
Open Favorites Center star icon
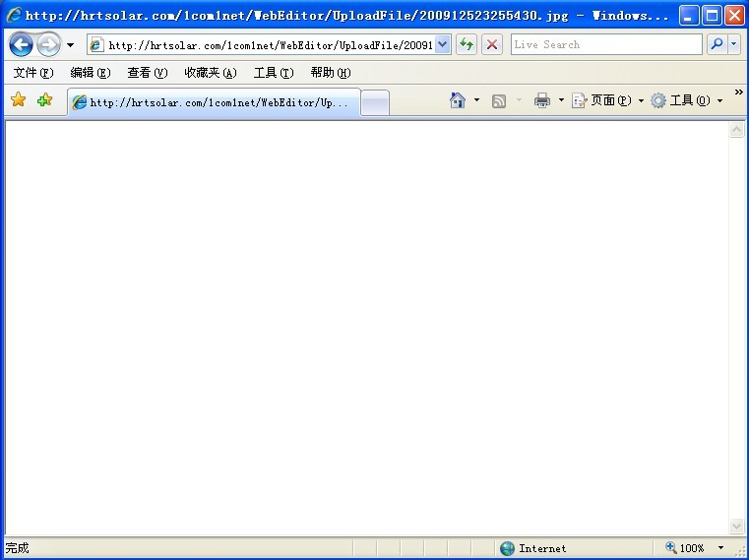tap(18, 99)
